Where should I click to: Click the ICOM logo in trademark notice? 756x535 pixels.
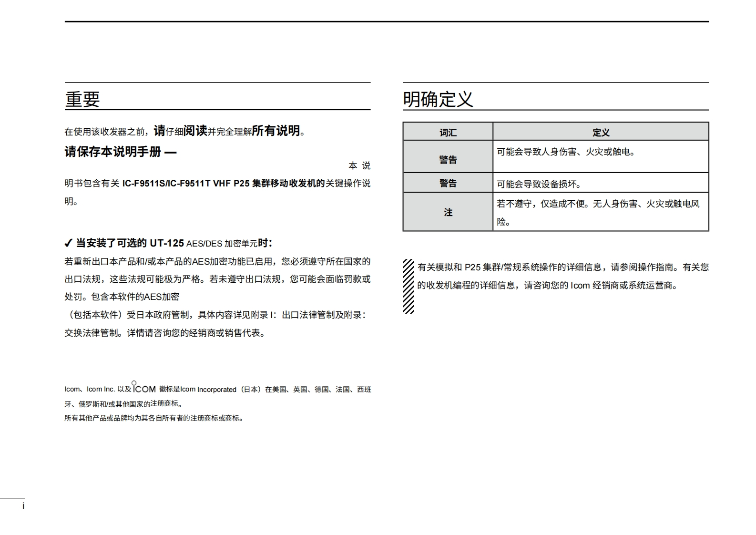point(144,388)
